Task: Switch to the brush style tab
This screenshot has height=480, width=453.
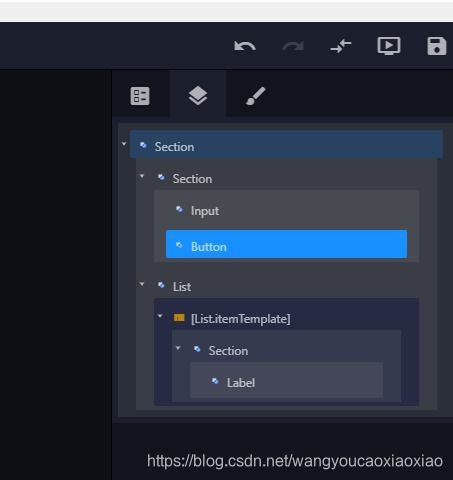Action: [256, 96]
